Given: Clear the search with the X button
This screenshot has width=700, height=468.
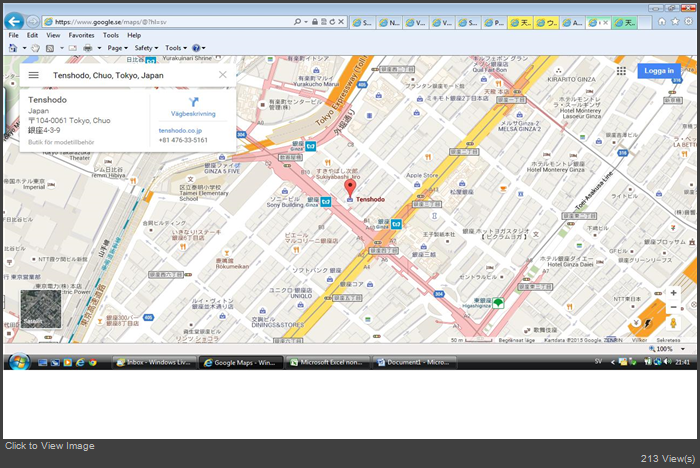Looking at the screenshot, I should (222, 75).
